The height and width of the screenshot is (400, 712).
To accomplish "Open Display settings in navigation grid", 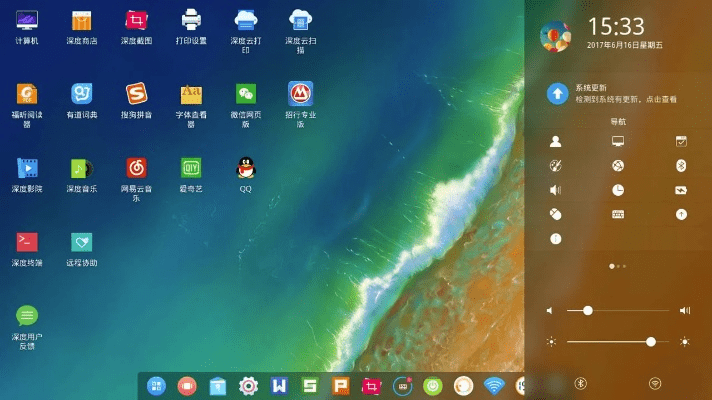I will [x=618, y=142].
